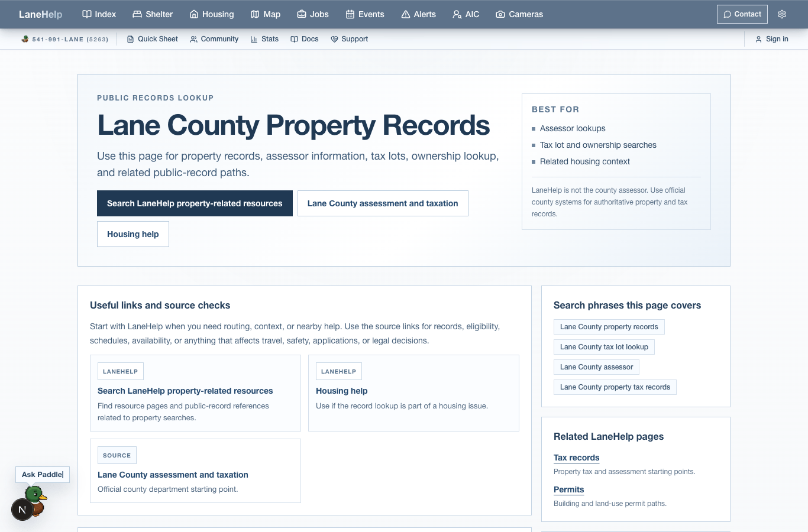808x532 pixels.
Task: Click Lane County assessment and taxation hero button
Action: pos(383,203)
